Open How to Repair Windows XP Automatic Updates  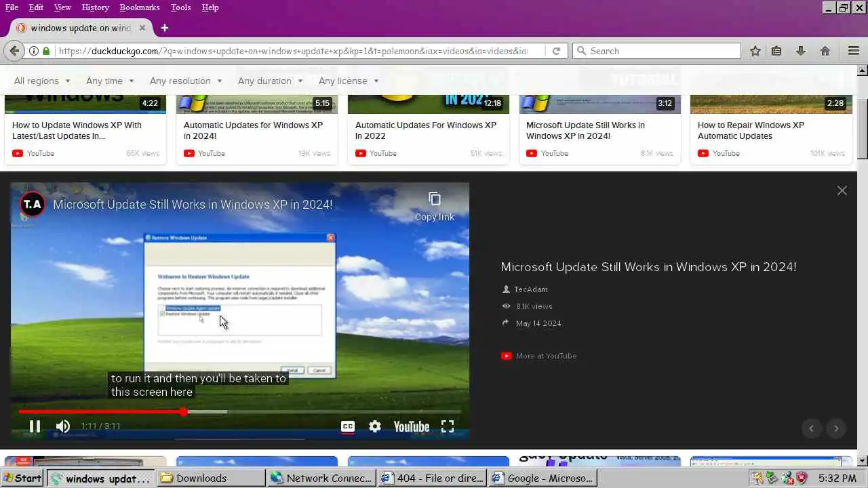(751, 130)
